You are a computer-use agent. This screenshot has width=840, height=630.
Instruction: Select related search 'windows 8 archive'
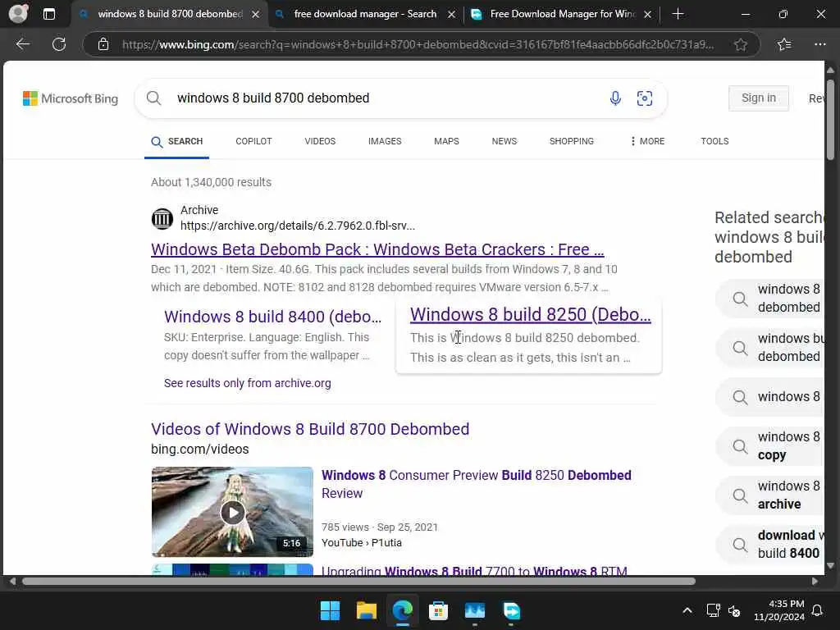[769, 495]
